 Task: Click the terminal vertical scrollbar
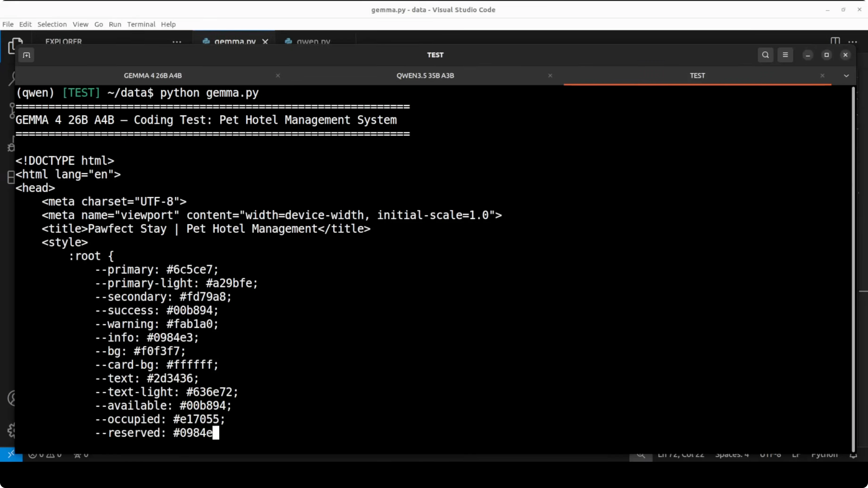(x=853, y=269)
